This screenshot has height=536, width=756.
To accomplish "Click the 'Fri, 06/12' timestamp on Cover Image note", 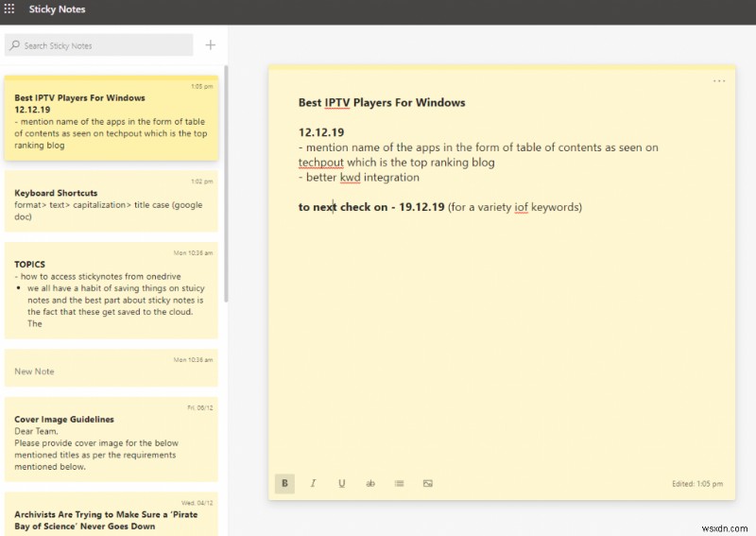I will (x=200, y=407).
